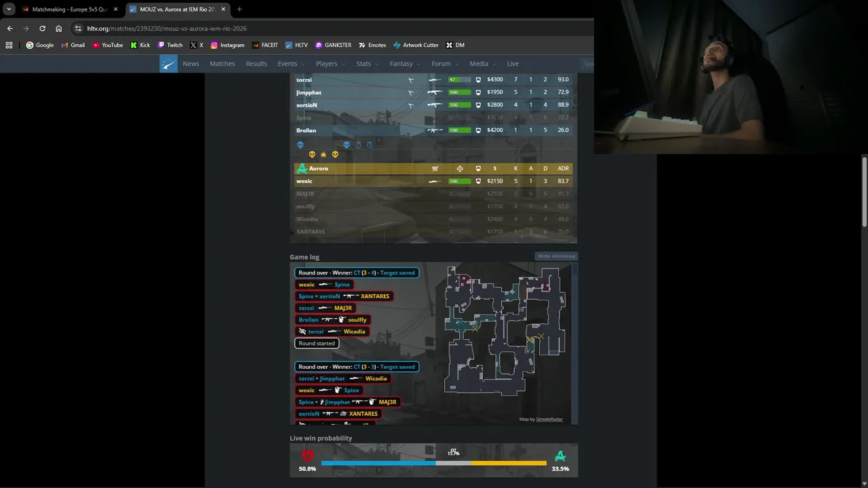Click Brollan's armor helmet icon
This screenshot has width=868, height=488.
click(478, 130)
